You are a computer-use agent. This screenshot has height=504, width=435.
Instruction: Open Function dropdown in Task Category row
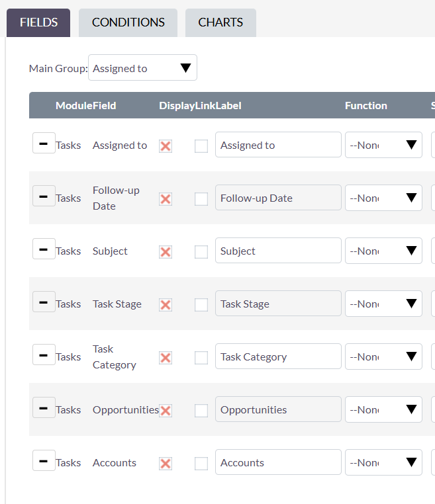pos(383,356)
